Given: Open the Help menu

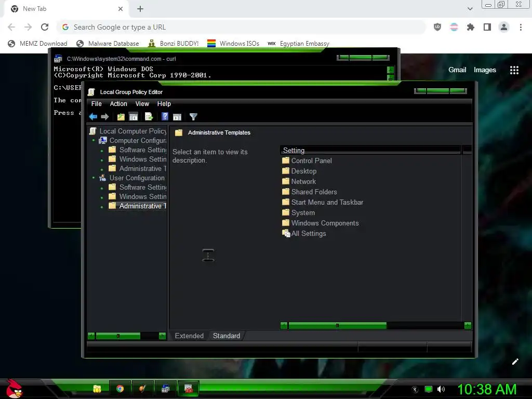Looking at the screenshot, I should pos(164,104).
